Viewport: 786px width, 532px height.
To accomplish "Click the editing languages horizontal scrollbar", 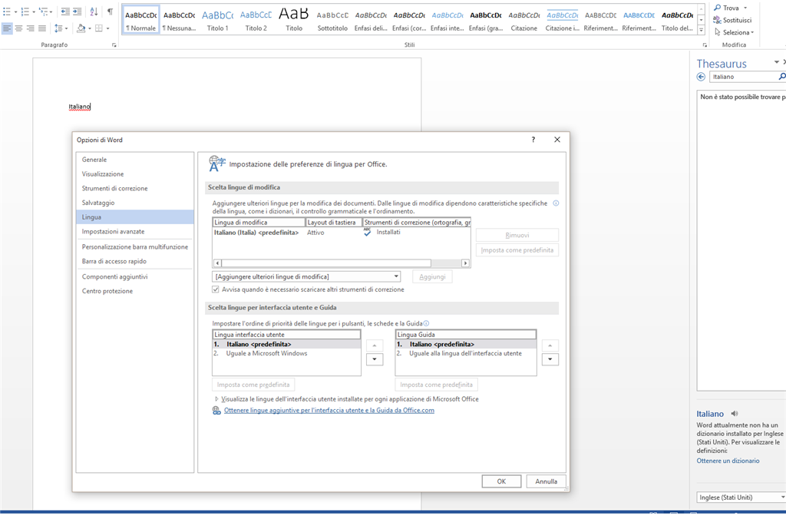I will pyautogui.click(x=342, y=263).
